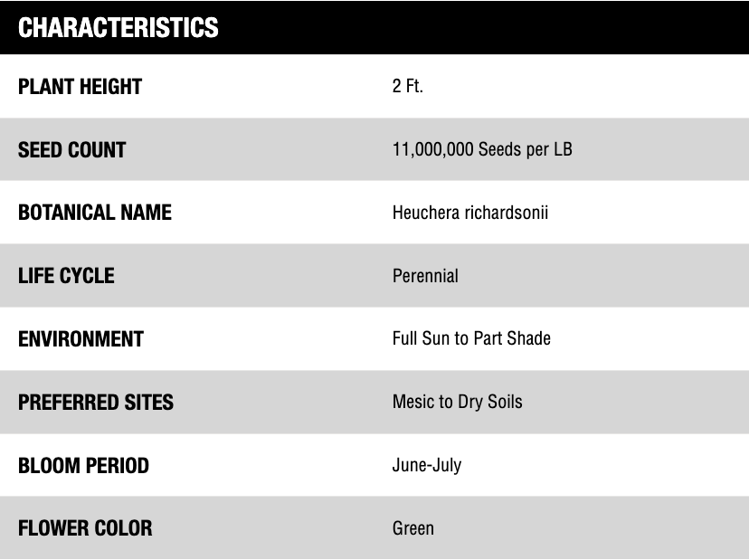Select the LIFE CYCLE label

click(x=66, y=276)
